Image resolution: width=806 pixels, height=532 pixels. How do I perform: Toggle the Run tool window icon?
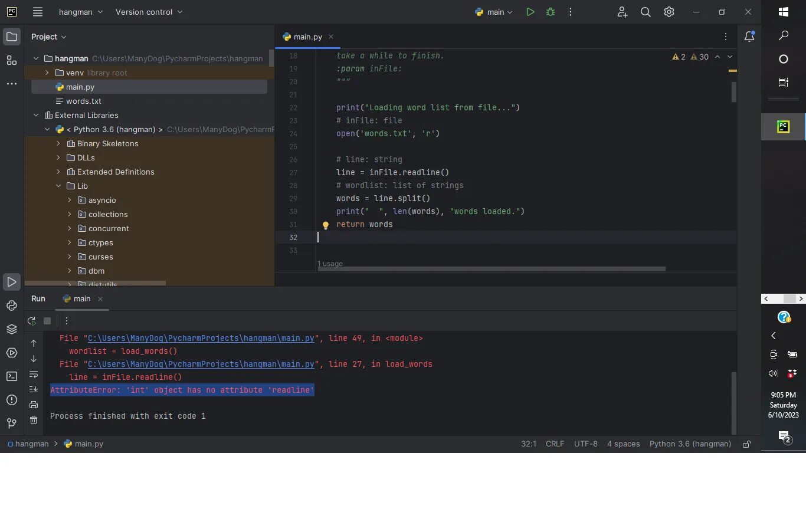pyautogui.click(x=11, y=282)
